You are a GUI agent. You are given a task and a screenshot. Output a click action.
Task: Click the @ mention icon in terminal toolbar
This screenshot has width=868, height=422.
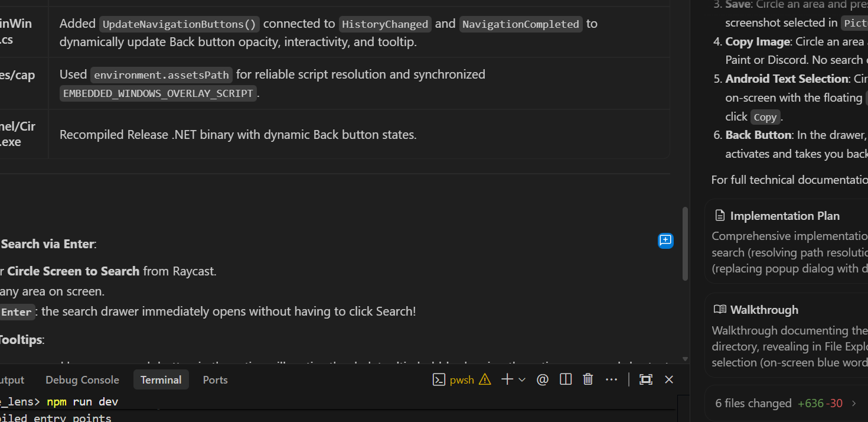(x=543, y=379)
